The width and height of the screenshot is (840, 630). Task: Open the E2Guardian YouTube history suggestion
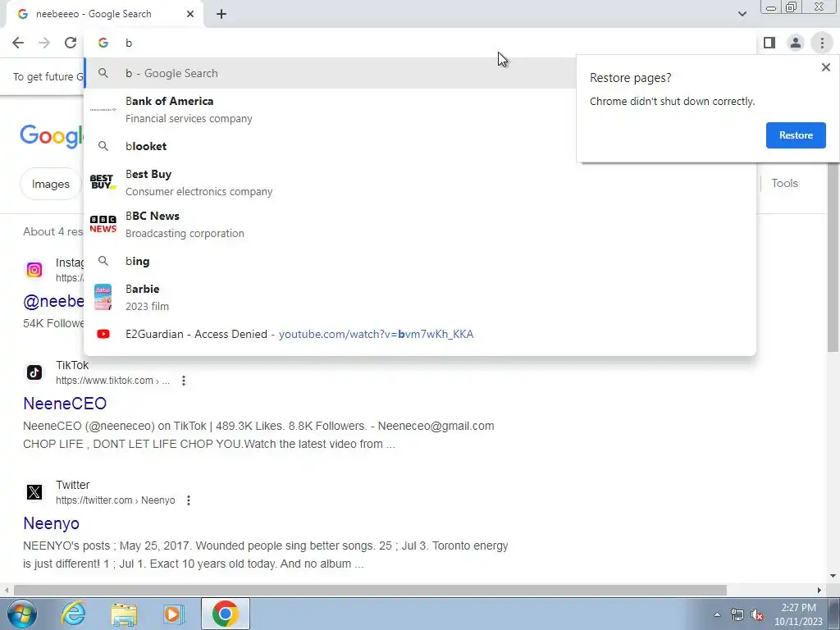click(x=420, y=335)
